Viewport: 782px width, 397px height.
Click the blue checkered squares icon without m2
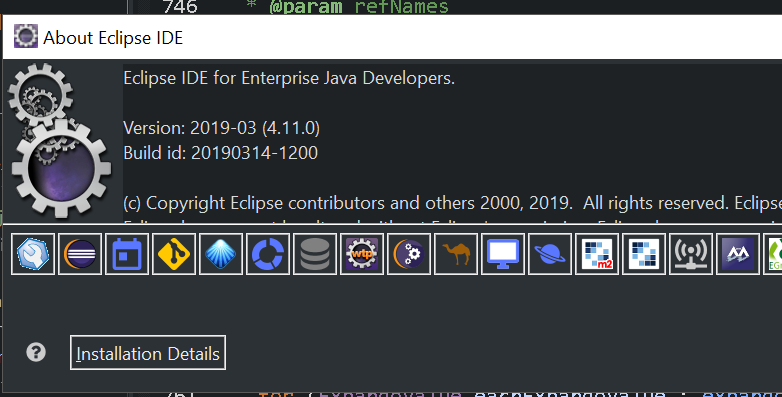tap(644, 254)
